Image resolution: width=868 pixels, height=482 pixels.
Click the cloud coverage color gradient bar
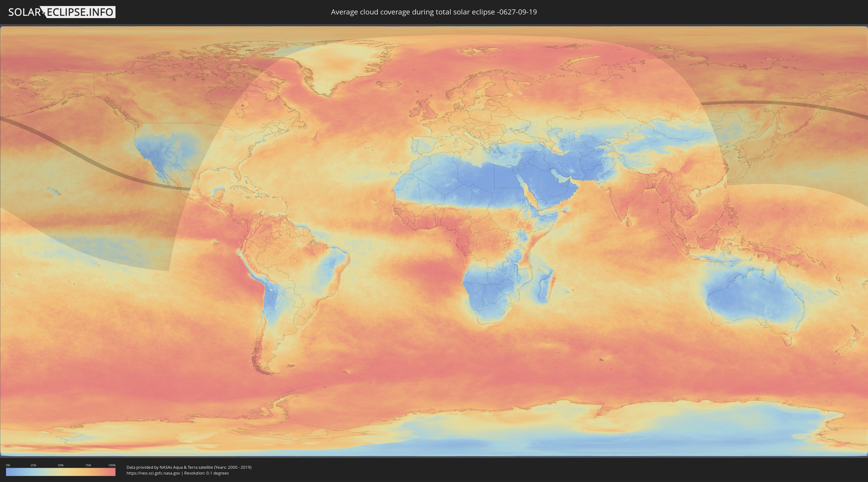point(61,472)
